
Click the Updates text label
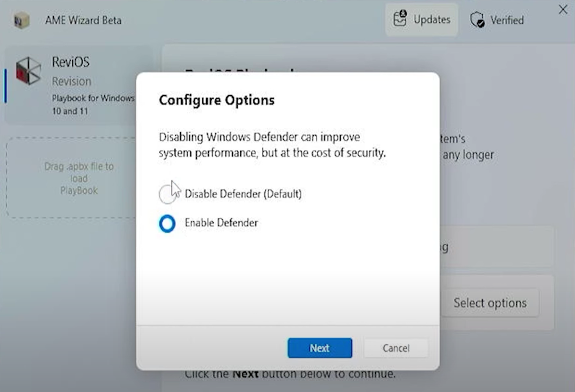point(432,19)
